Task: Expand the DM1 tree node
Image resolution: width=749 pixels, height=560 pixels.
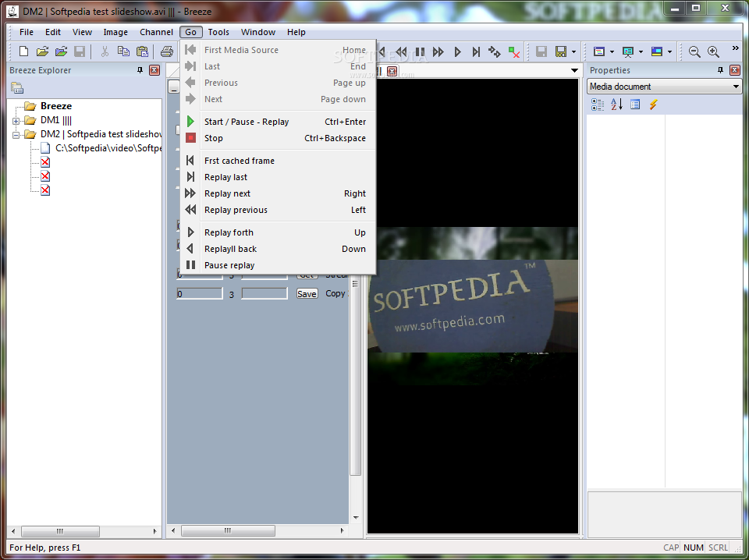Action: pyautogui.click(x=16, y=121)
